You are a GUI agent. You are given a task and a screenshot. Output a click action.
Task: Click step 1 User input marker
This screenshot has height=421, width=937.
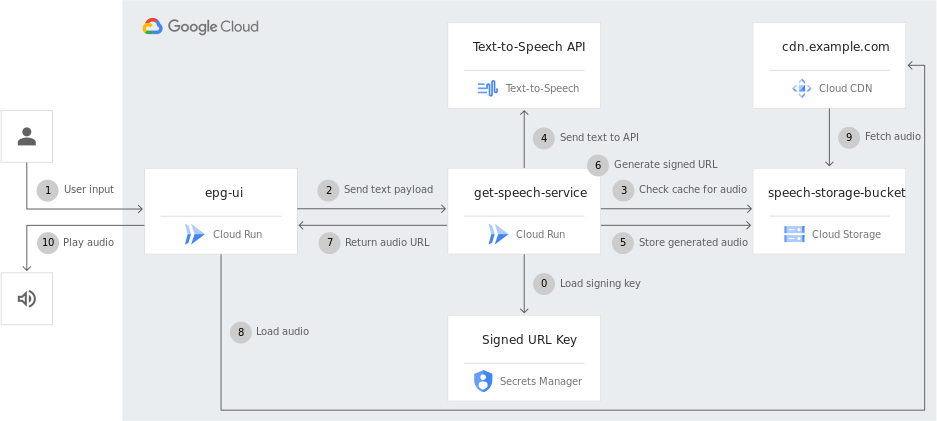tap(47, 189)
